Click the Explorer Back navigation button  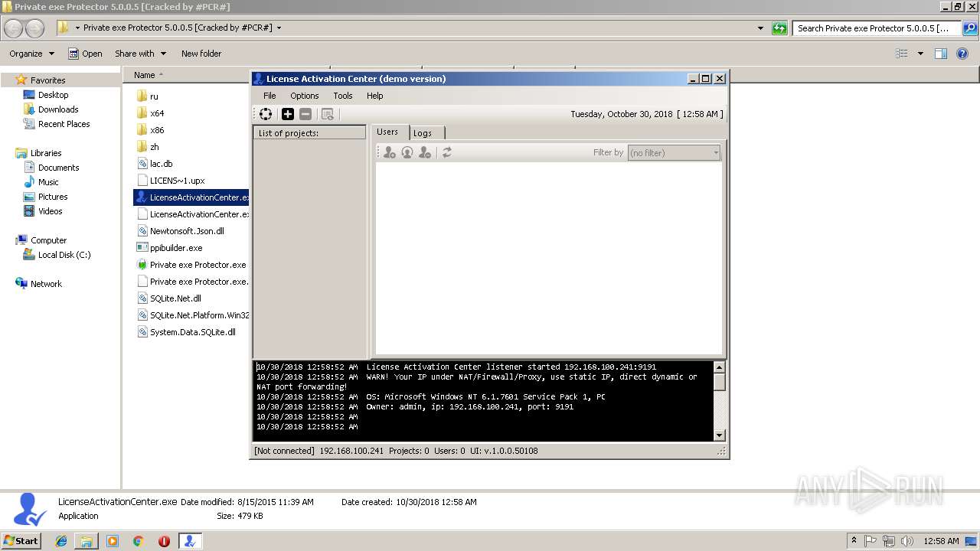pyautogui.click(x=14, y=28)
